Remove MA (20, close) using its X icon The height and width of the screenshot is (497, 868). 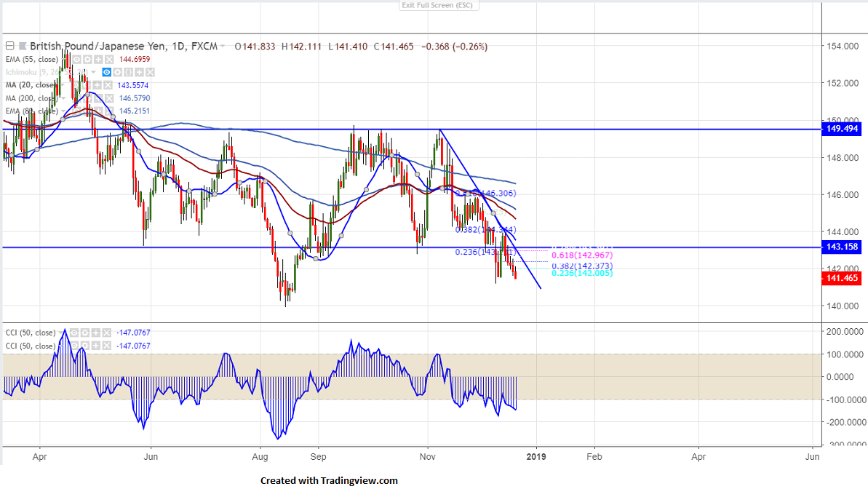(x=108, y=85)
